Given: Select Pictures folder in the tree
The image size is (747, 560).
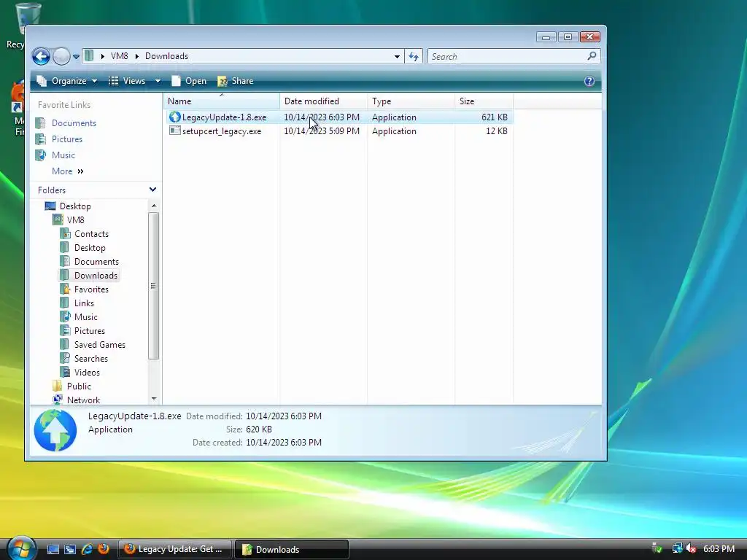Looking at the screenshot, I should click(90, 330).
